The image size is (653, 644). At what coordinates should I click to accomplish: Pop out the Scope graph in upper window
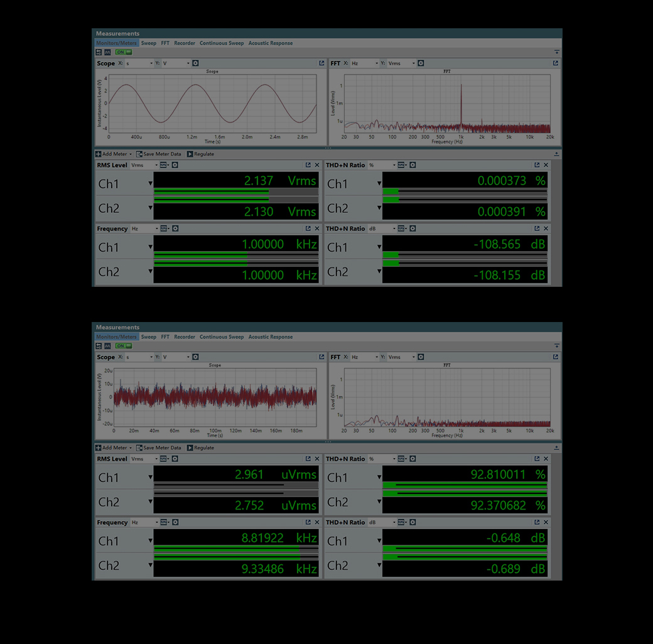pos(321,63)
